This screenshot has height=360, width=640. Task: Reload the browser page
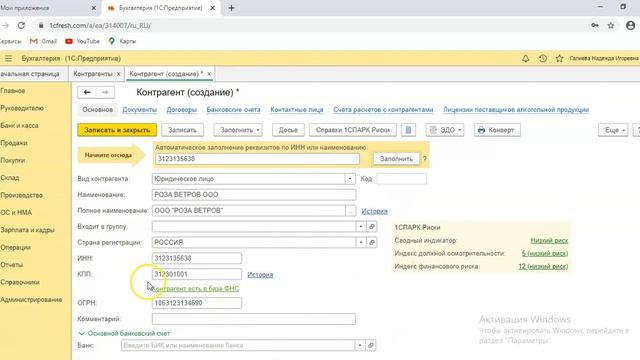pyautogui.click(x=21, y=25)
